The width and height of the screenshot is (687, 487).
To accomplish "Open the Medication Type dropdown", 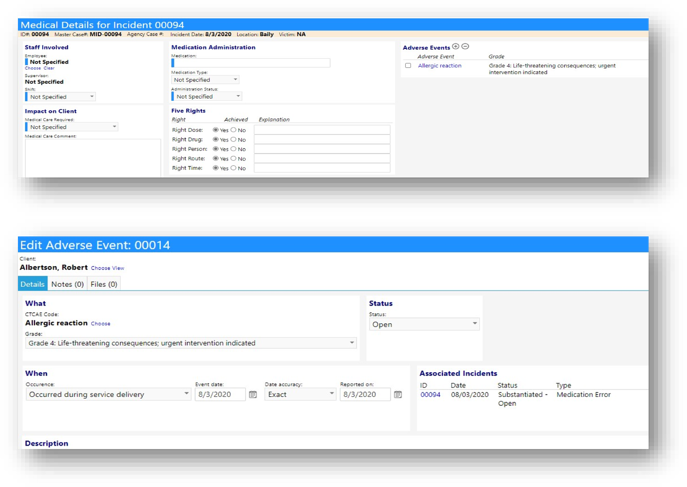I will point(205,80).
